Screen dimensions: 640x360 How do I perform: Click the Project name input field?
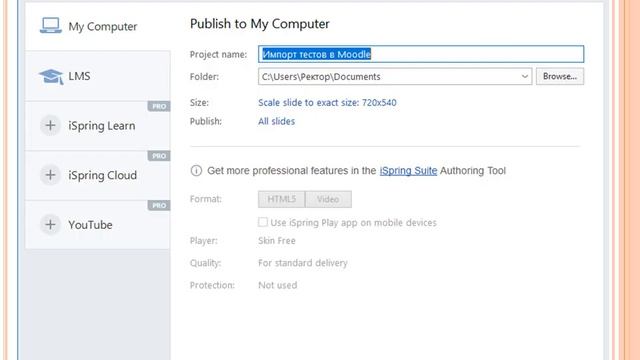[421, 54]
